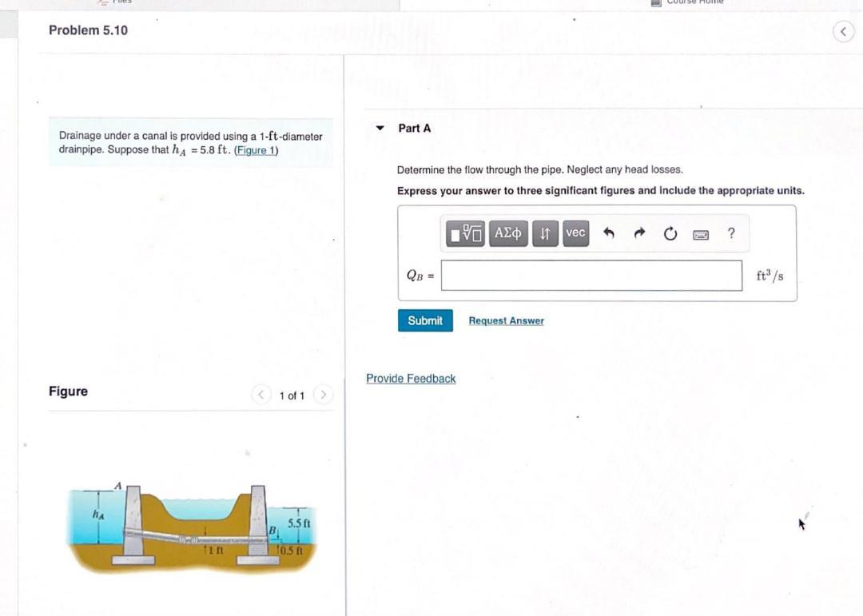Open the math templates (fraction/root) button
This screenshot has height=616, width=863.
click(465, 233)
